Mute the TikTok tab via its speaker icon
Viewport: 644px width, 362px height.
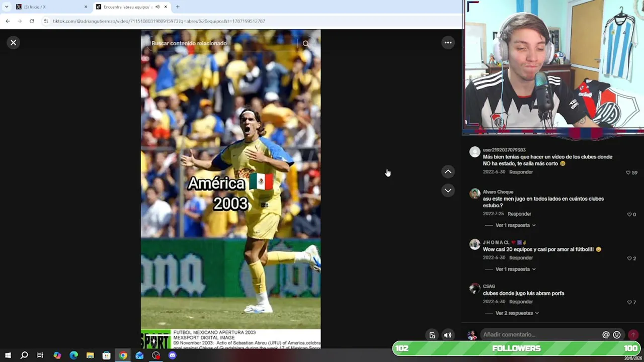pyautogui.click(x=157, y=7)
